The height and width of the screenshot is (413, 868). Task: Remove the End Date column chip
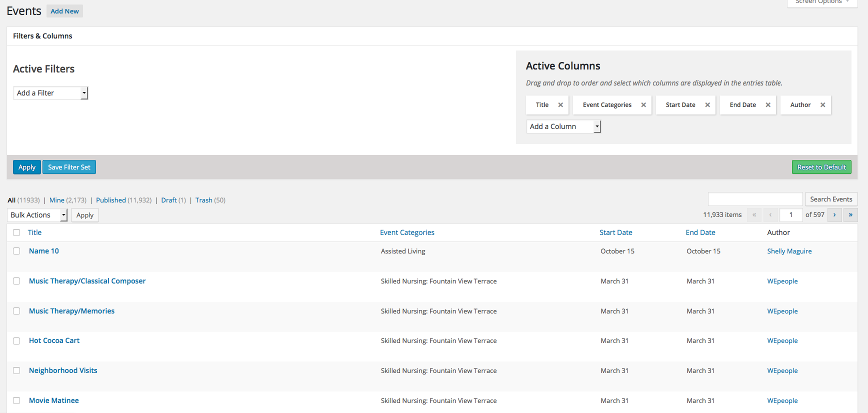(x=768, y=105)
